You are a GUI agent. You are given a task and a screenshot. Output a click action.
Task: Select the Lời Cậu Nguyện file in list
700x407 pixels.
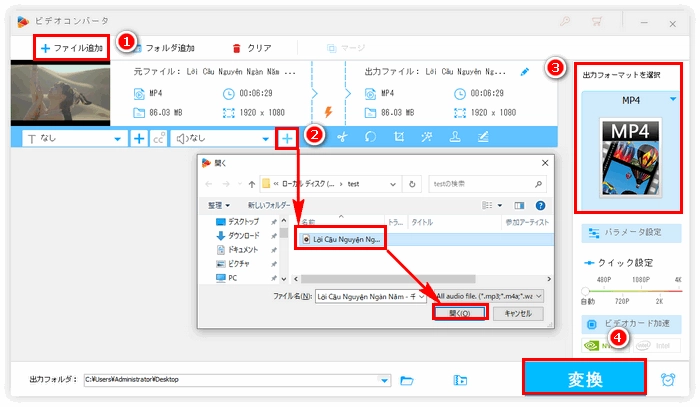(340, 240)
